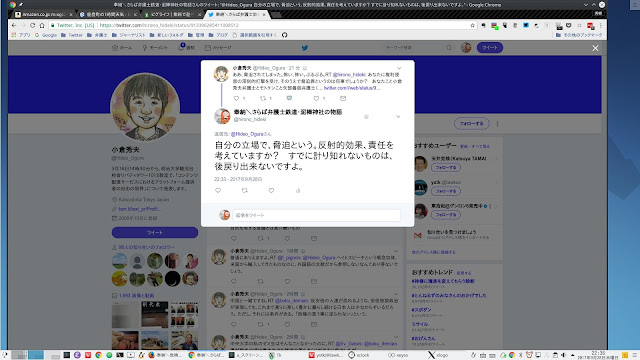
Task: Open 小倉秀夫 profile website link
Action: (140, 209)
